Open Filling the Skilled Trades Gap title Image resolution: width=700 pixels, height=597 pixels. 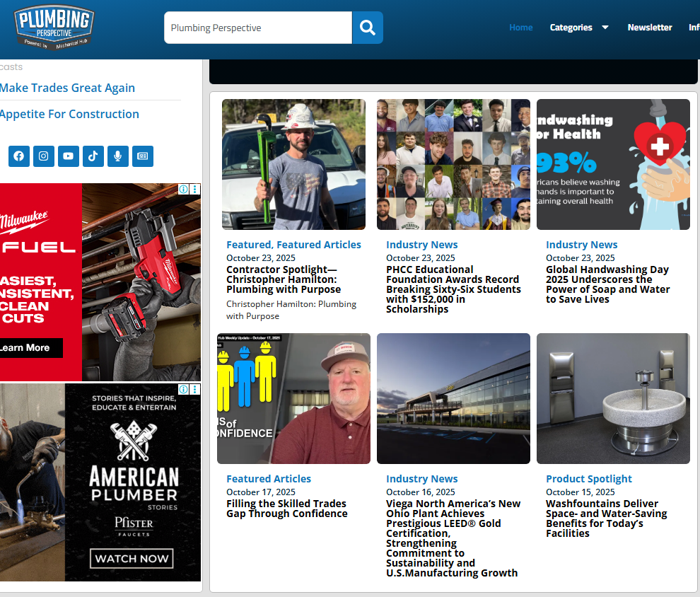[x=287, y=509]
